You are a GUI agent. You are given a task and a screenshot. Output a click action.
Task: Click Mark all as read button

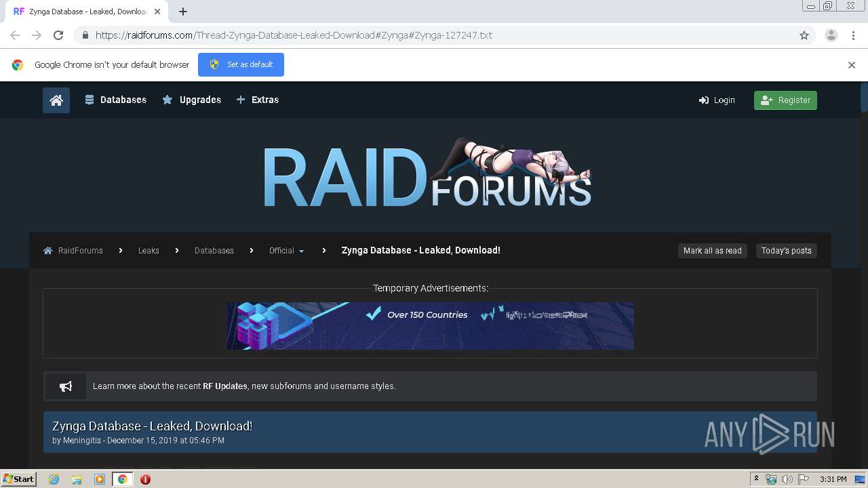point(712,251)
